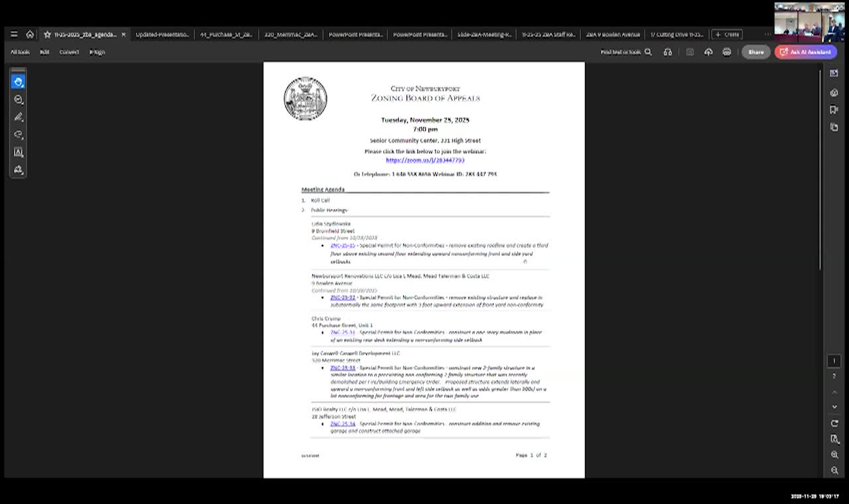Open the page thumbnails panel
849x504 pixels.
[834, 73]
